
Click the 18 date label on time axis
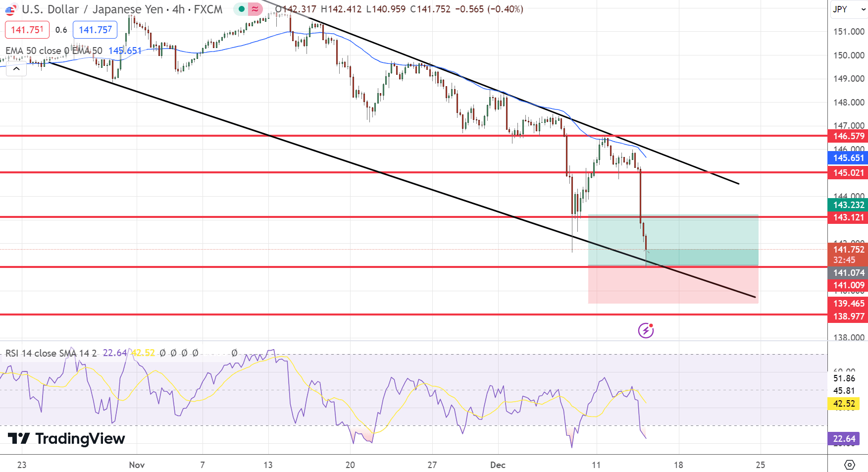coord(678,465)
